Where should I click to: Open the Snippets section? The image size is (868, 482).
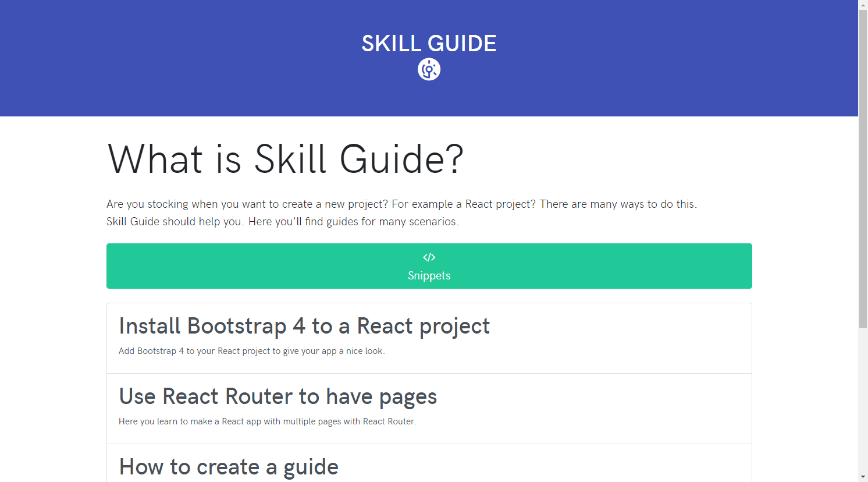coord(429,266)
